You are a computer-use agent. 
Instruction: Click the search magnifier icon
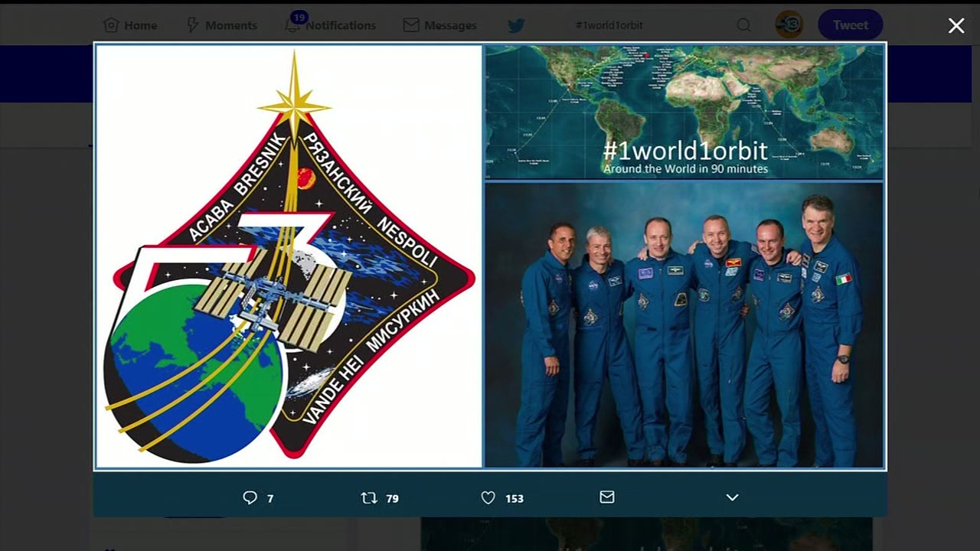click(743, 25)
